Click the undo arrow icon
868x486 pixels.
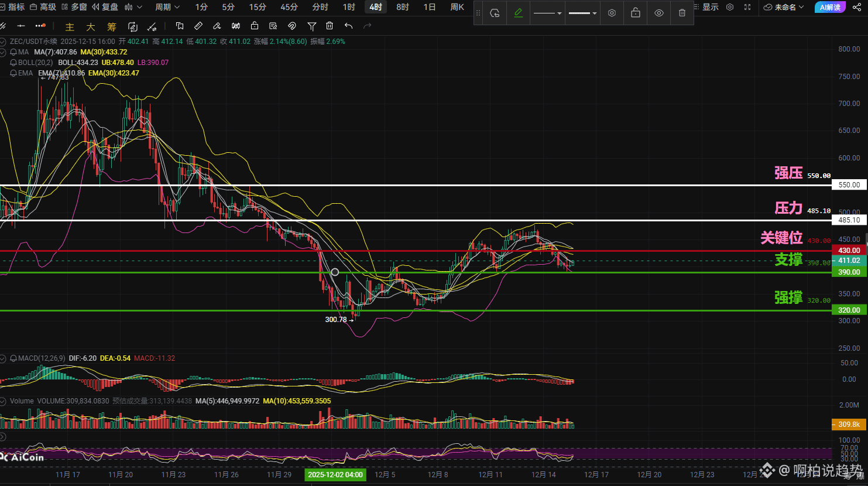click(x=348, y=26)
